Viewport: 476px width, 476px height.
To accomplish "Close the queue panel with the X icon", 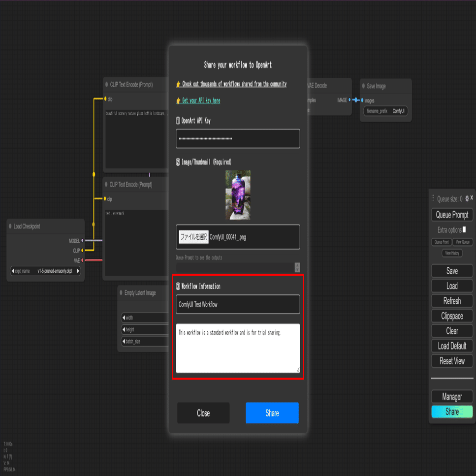I will [472, 198].
